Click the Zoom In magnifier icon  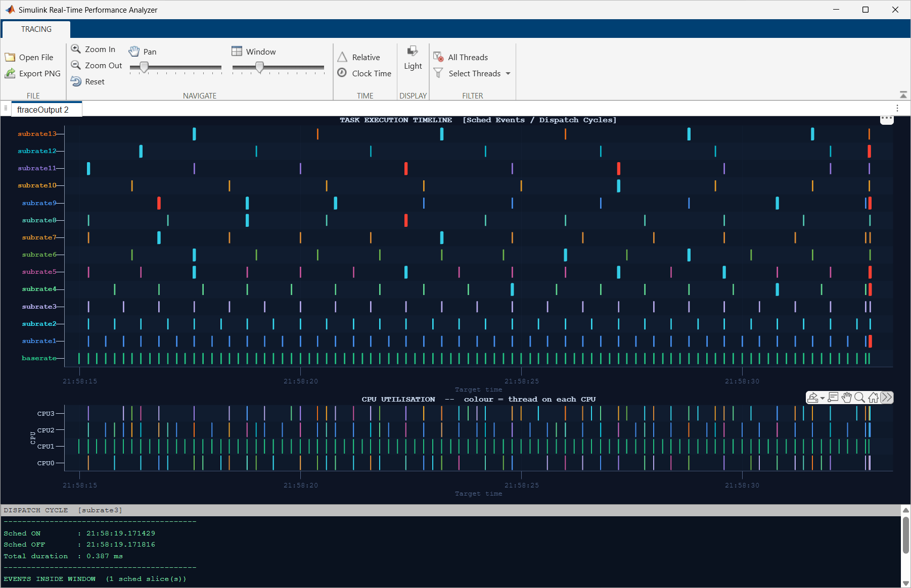click(76, 49)
